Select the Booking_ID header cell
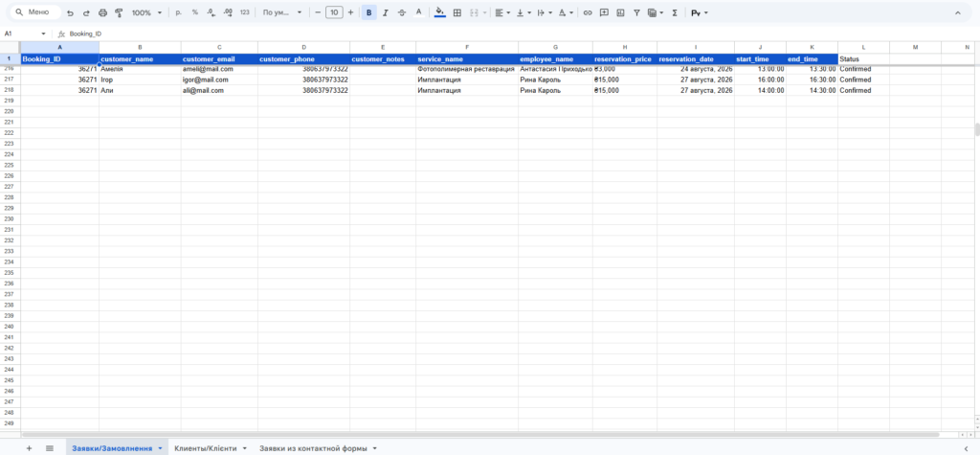Viewport: 980px width, 455px height. point(60,58)
